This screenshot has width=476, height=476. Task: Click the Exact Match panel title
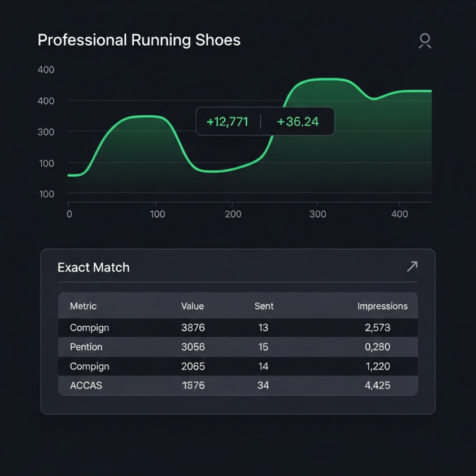tap(94, 268)
